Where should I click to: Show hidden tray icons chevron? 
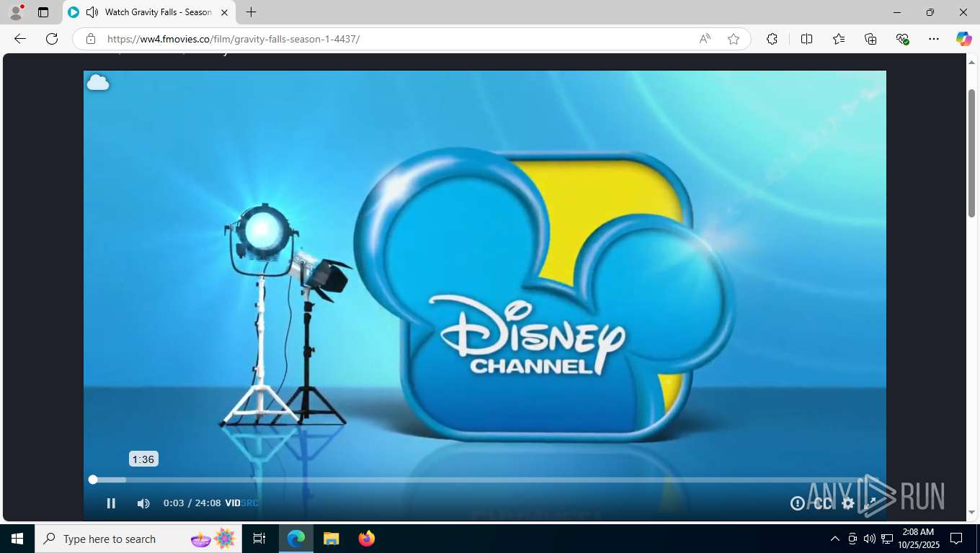[835, 539]
